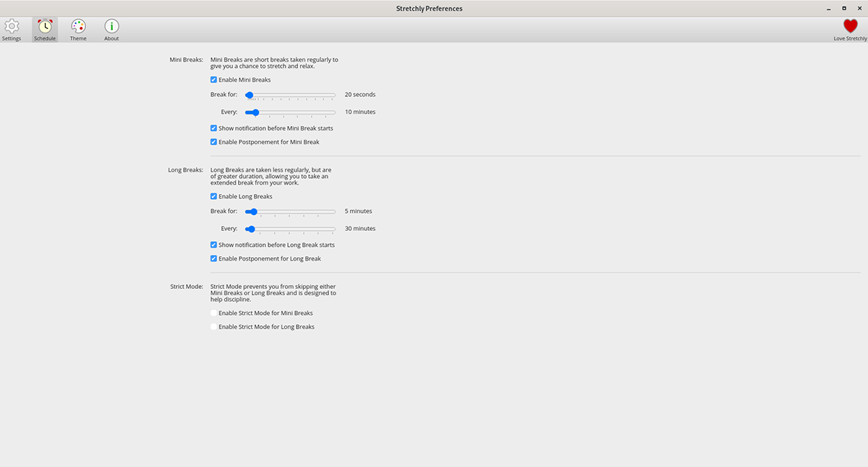
Task: Enable Strict Mode for Mini Breaks
Action: 213,313
